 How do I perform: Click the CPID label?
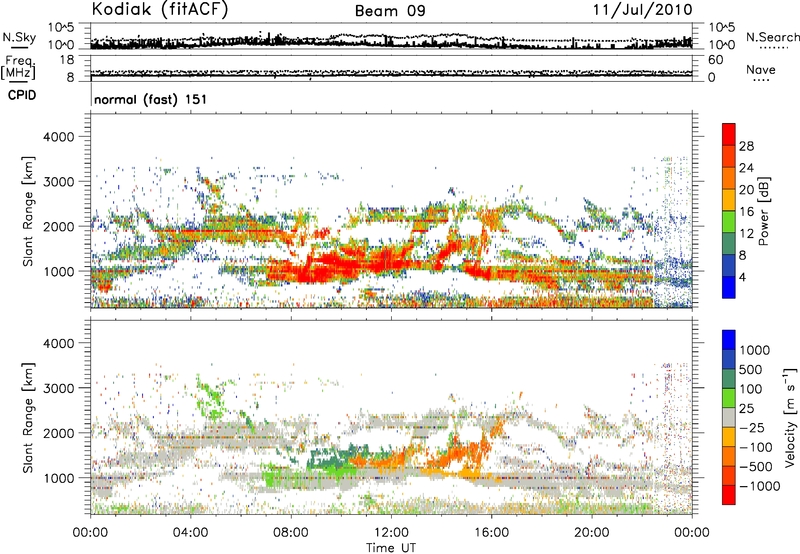[22, 95]
